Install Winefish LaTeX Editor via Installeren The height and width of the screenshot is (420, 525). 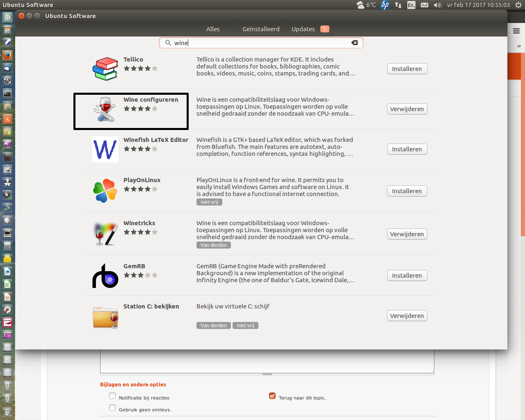point(407,149)
